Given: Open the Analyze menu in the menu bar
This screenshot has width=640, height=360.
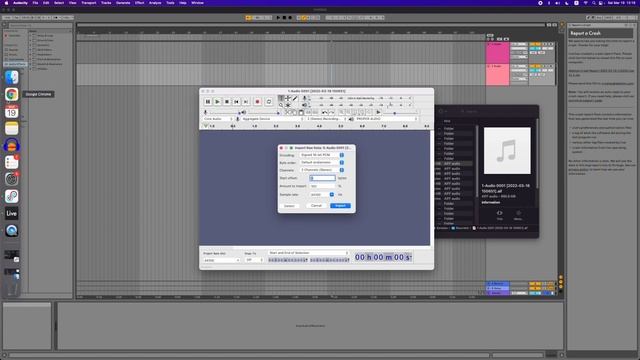Looking at the screenshot, I should [155, 3].
